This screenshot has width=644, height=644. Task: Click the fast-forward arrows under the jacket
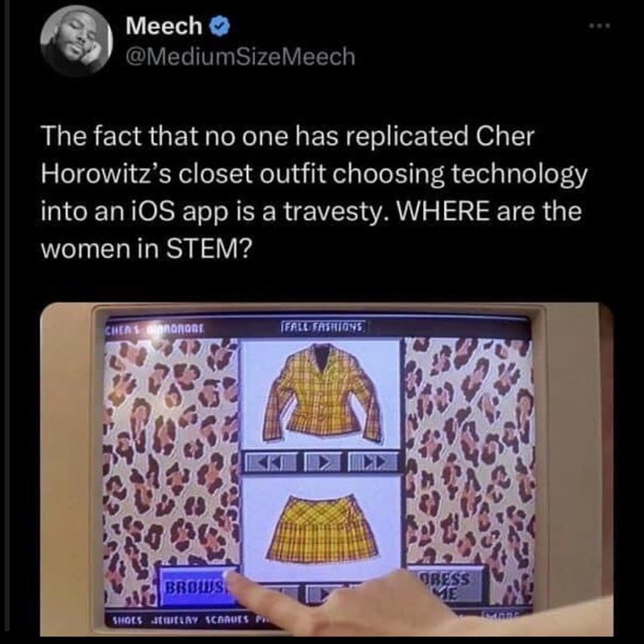(373, 463)
